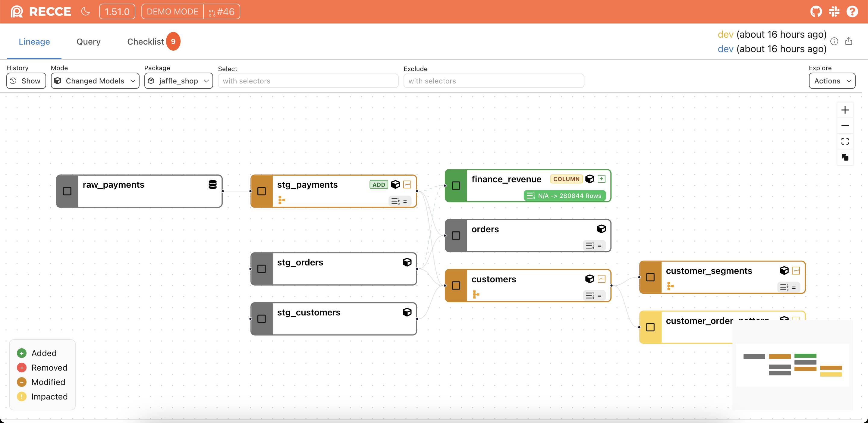Click the environment info icon
This screenshot has width=868, height=423.
point(834,41)
